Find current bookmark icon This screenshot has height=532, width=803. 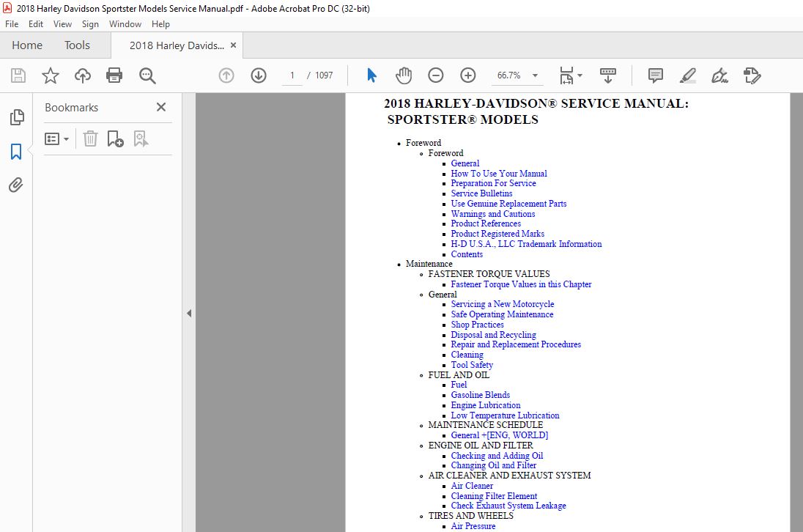point(141,138)
